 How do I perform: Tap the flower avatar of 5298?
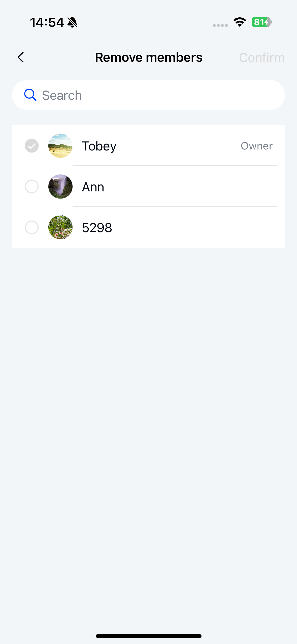tap(60, 227)
